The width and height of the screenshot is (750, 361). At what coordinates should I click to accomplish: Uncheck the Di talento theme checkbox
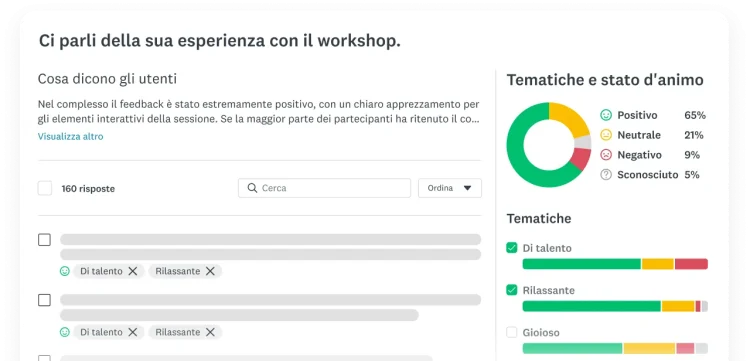tap(512, 248)
